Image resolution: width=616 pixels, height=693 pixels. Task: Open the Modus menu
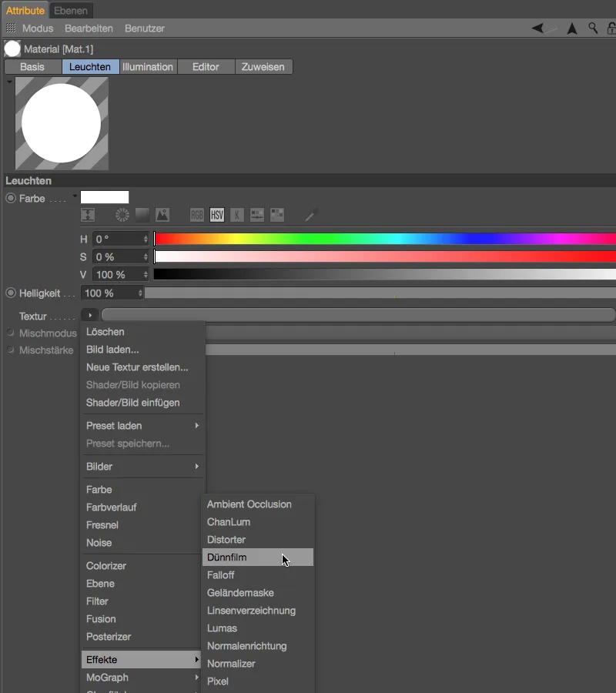tap(38, 28)
